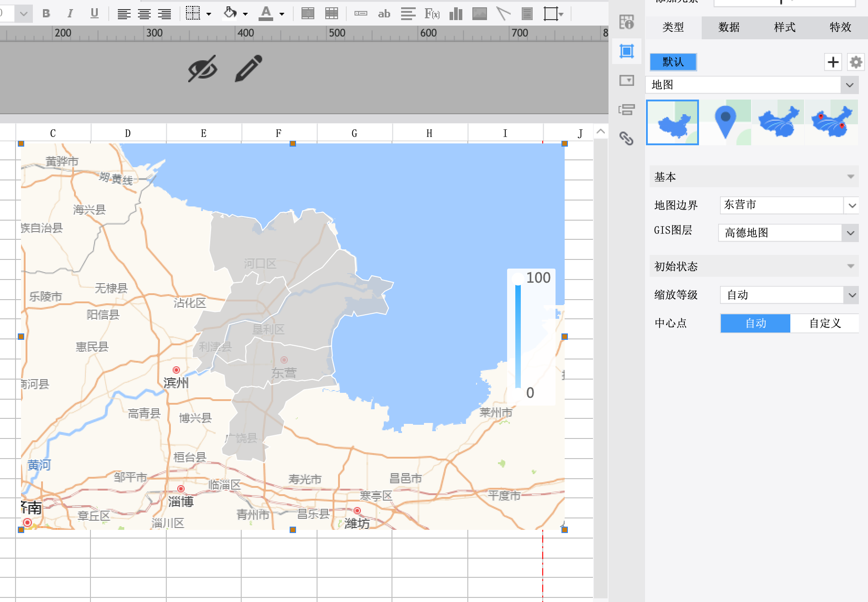
Task: Open floating element side panel icon
Action: coord(627,51)
